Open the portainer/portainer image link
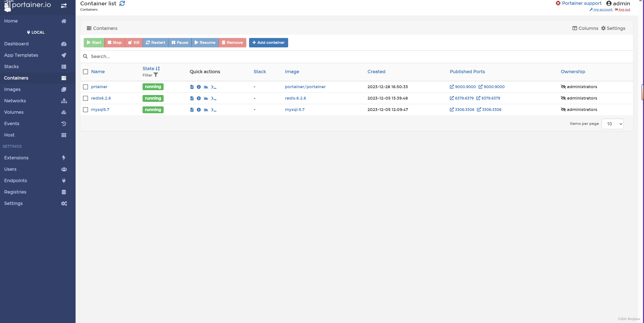Image resolution: width=644 pixels, height=323 pixels. tap(305, 87)
